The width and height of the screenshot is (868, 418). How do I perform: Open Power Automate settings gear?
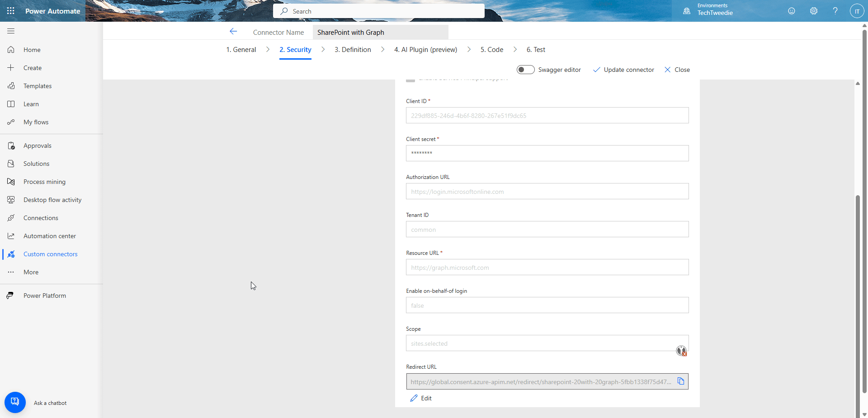tap(813, 10)
